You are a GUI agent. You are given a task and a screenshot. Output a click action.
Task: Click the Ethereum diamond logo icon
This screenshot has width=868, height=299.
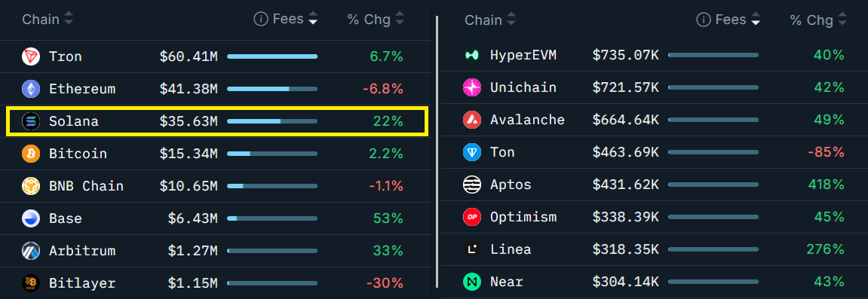tap(31, 89)
